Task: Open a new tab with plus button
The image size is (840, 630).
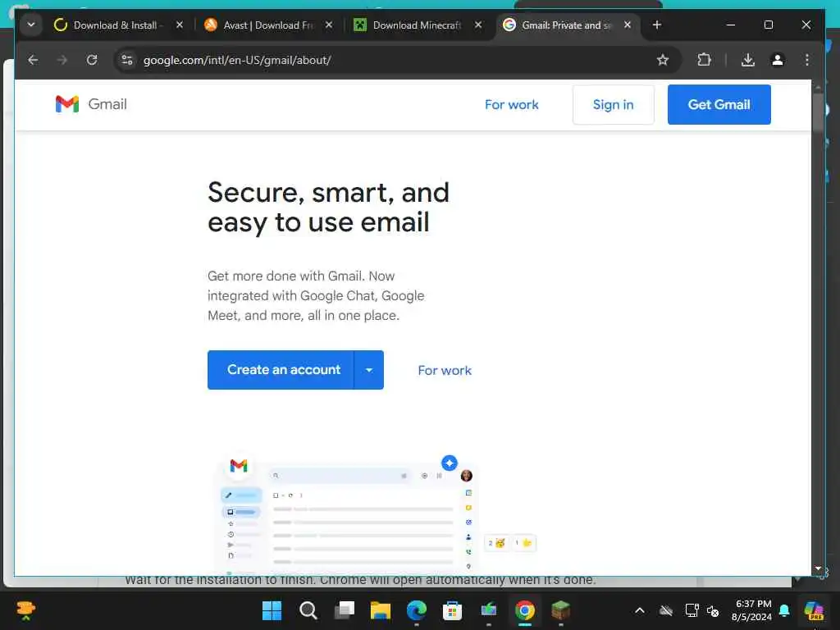Action: [x=657, y=25]
